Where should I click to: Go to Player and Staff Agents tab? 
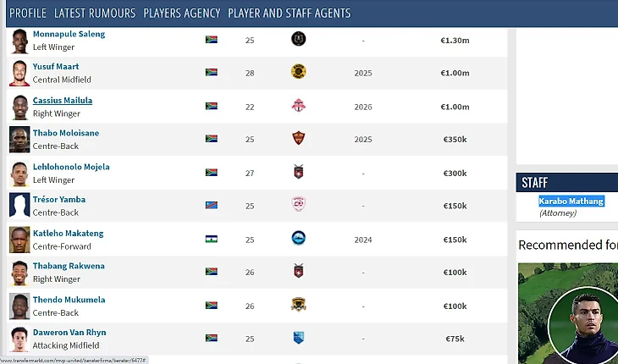tap(290, 14)
